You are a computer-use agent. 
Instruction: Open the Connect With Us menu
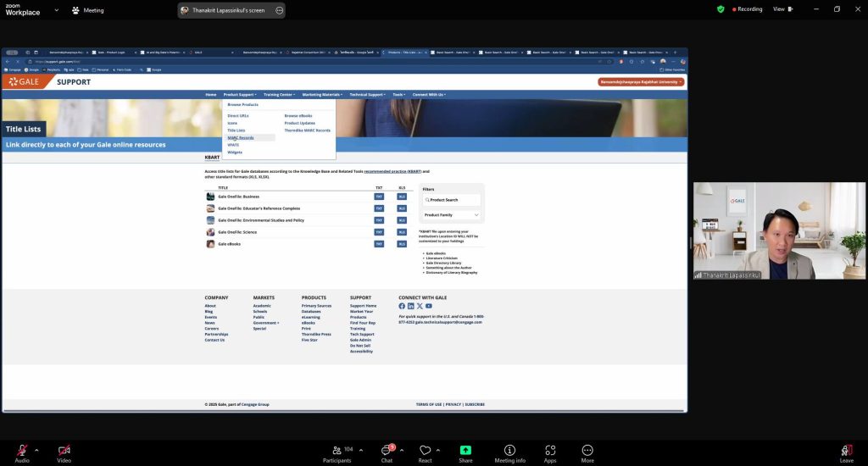tap(429, 95)
